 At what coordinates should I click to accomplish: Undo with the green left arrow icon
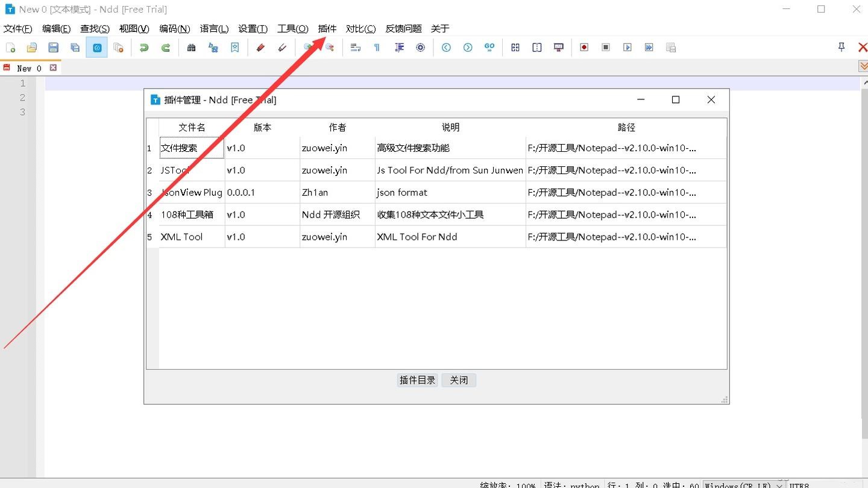(x=144, y=48)
